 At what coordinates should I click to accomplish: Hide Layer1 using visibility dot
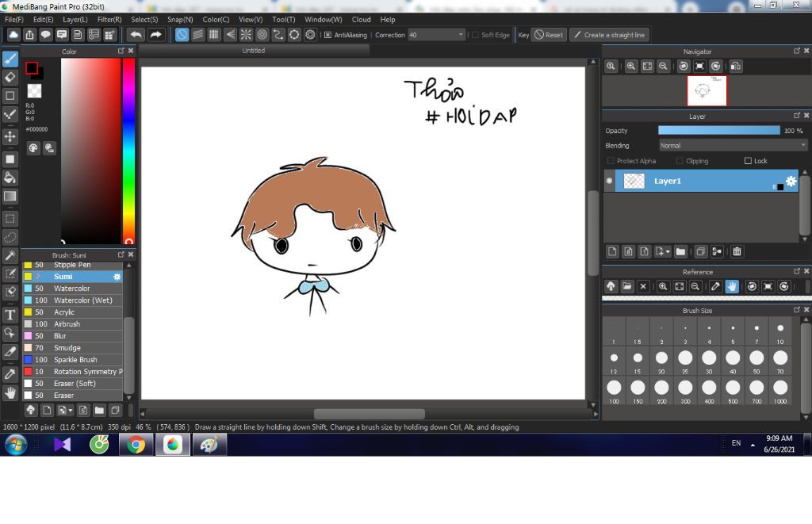(609, 181)
